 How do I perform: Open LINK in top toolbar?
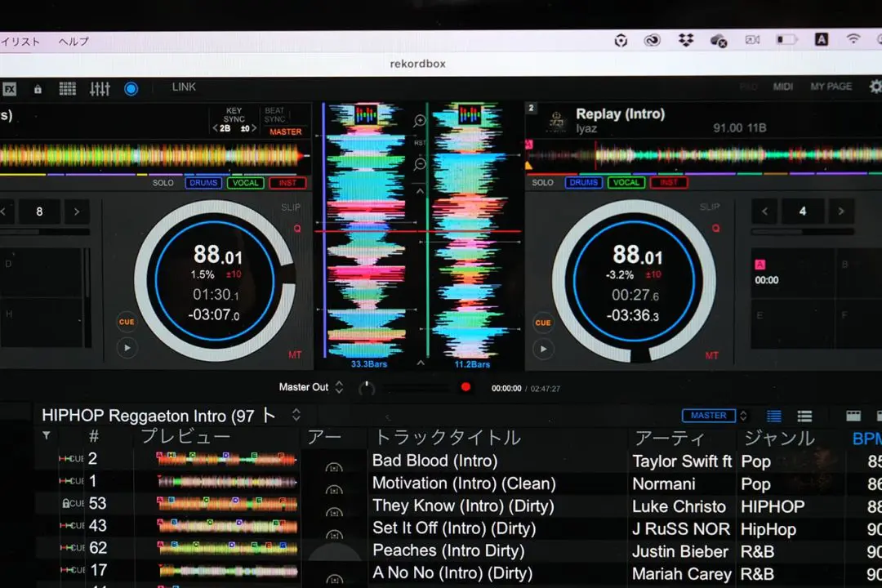[x=184, y=87]
